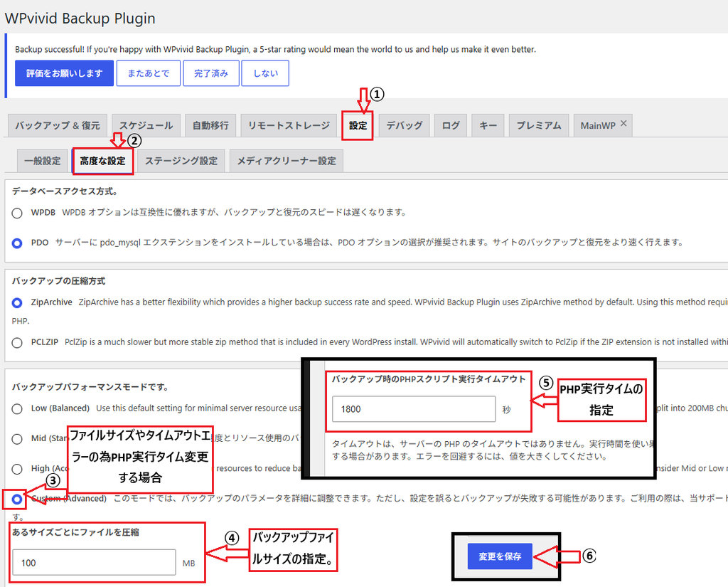The image size is (728, 587).
Task: Open the メディアクリーナー設定 sub-tab
Action: (287, 161)
